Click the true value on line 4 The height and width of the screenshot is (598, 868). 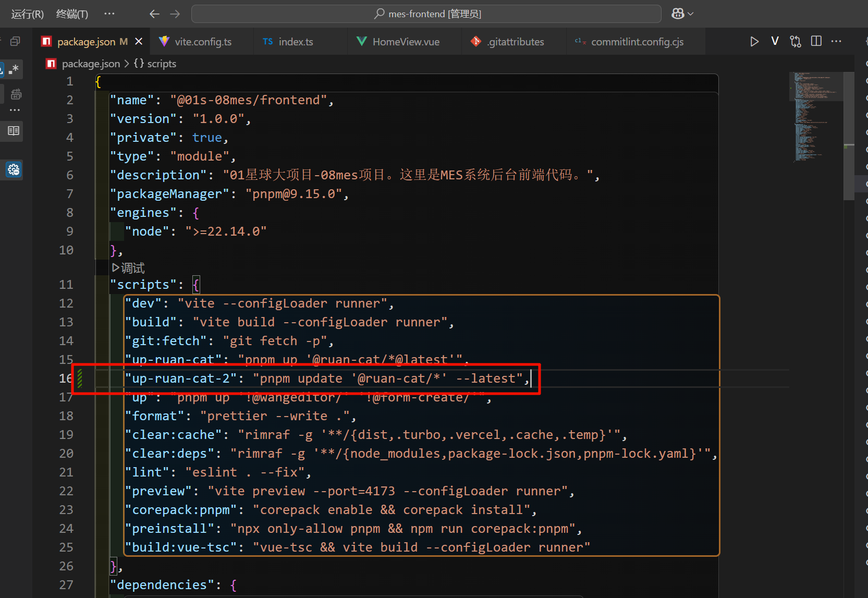[207, 138]
